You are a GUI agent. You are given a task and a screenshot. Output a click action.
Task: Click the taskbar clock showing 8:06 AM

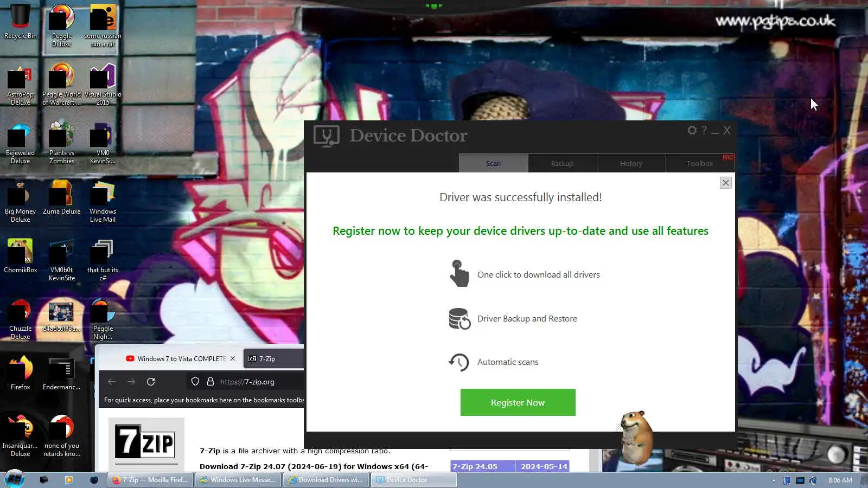[x=840, y=480]
